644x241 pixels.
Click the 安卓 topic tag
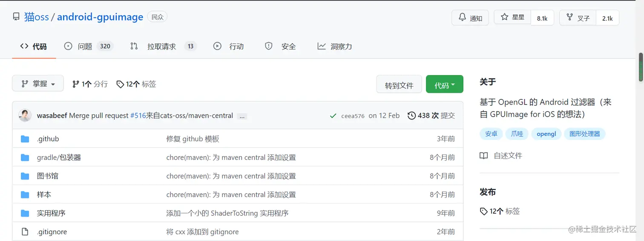(x=491, y=134)
